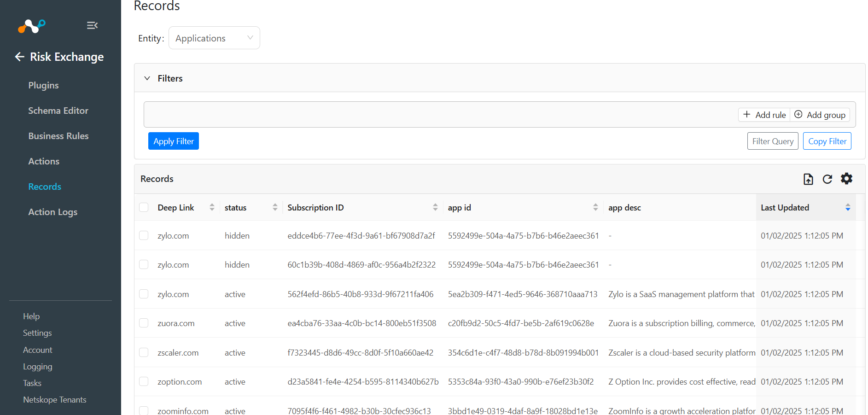Check the zuora.com row
Screen dimensions: 868x415
tap(144, 323)
